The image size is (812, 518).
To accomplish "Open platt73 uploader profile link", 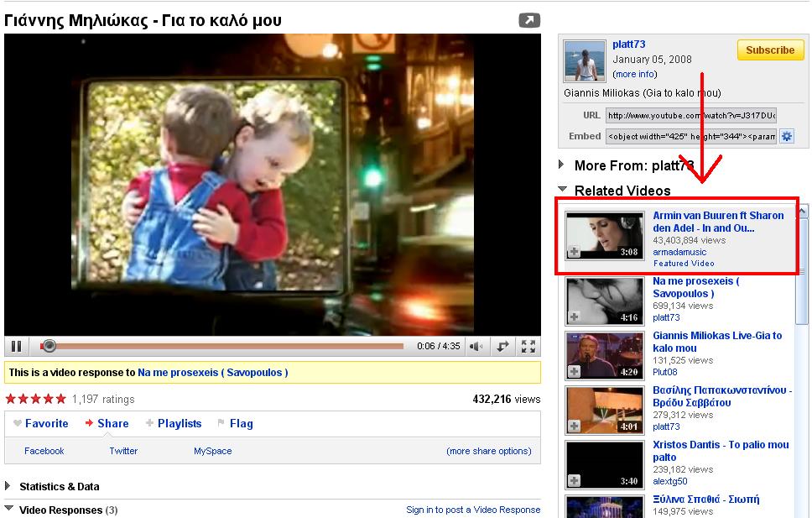I will point(628,44).
